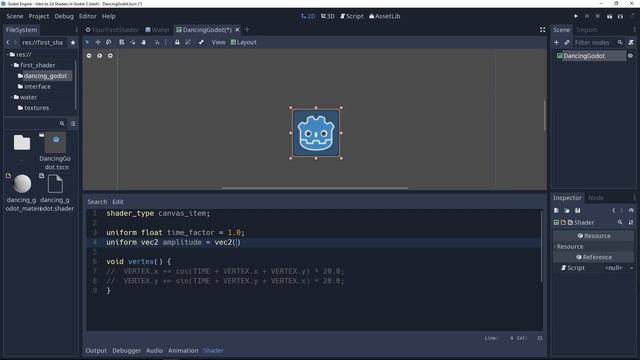This screenshot has height=360, width=640.
Task: Open the Layout menu in the canvas toolbar
Action: (x=244, y=42)
